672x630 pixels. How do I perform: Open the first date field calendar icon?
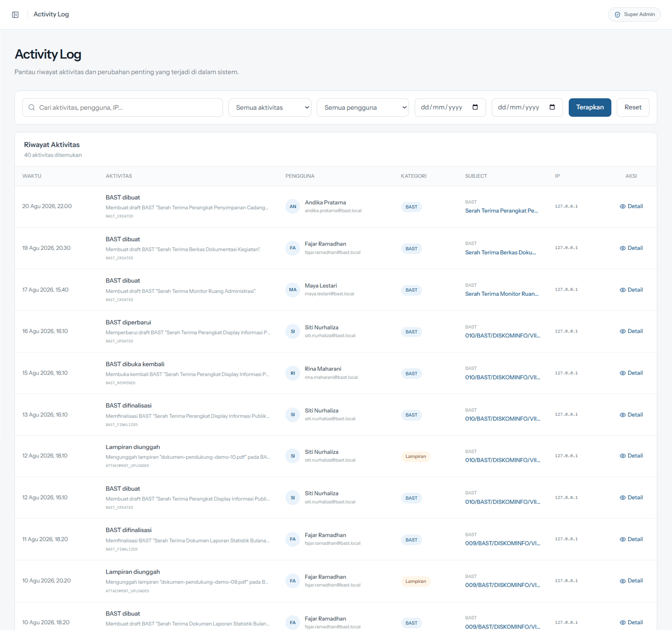pyautogui.click(x=475, y=107)
